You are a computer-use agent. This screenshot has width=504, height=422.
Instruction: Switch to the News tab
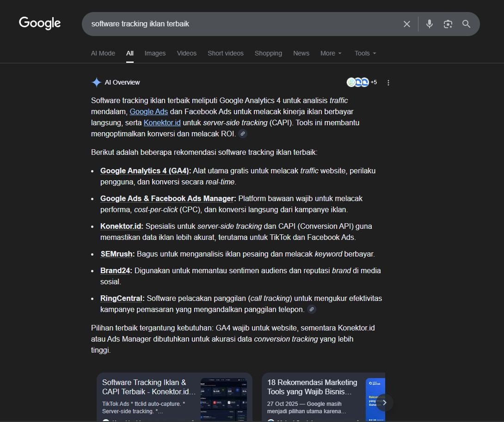point(301,53)
